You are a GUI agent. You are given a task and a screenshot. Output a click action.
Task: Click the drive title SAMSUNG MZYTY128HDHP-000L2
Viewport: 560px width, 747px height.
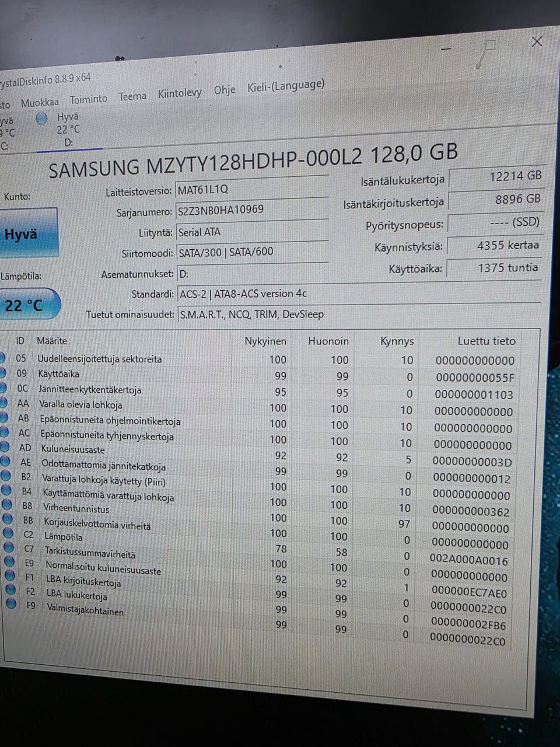[205, 162]
